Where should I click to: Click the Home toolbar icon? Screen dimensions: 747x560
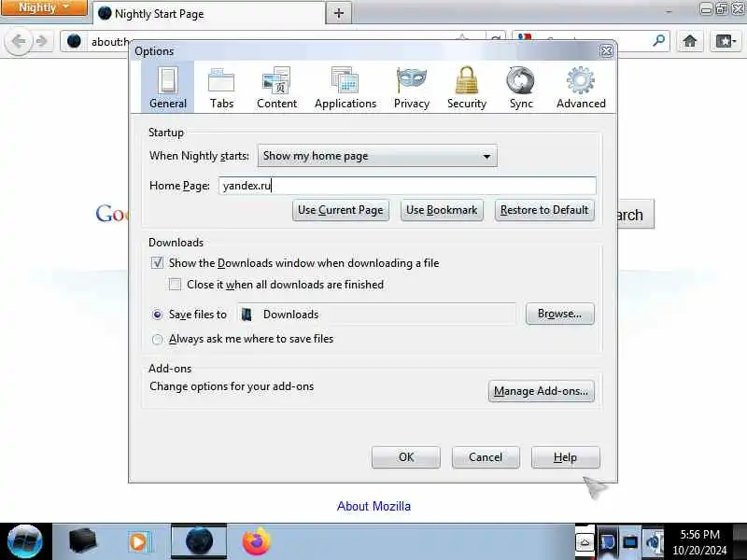[x=690, y=41]
